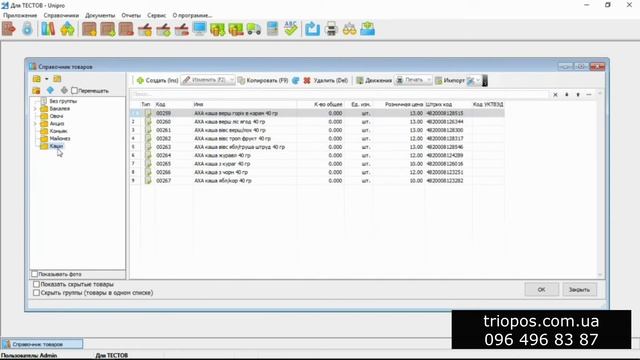Image resolution: width=640 pixels, height=360 pixels.
Task: Click the blue export arrow icon
Action: tap(312, 29)
